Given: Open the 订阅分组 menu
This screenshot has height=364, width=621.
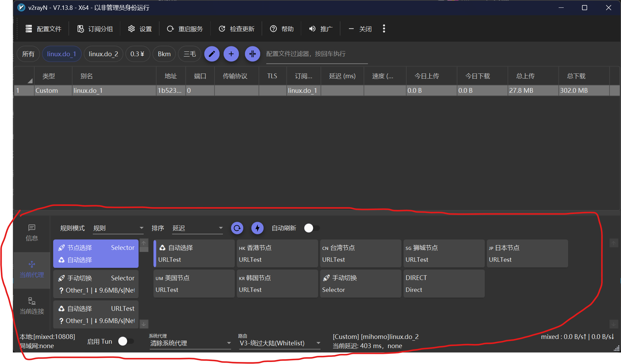Looking at the screenshot, I should click(95, 29).
